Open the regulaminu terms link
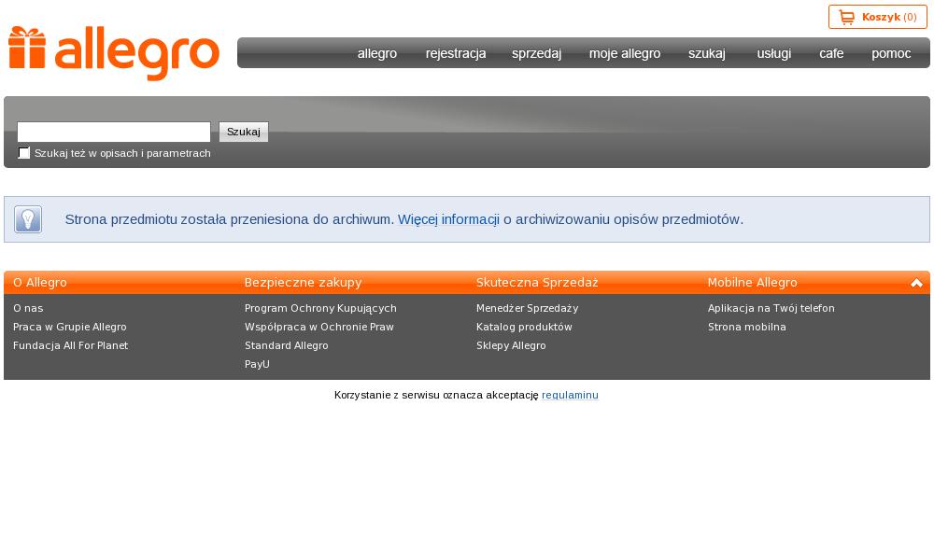The width and height of the screenshot is (934, 560). point(570,395)
